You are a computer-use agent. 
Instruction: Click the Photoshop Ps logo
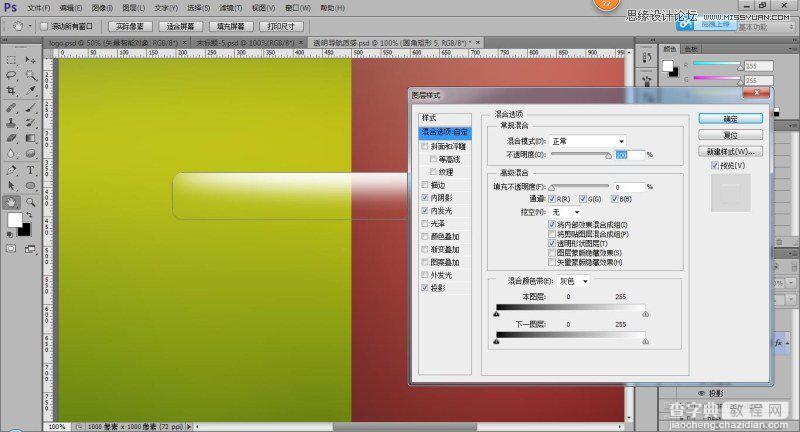pos(10,8)
